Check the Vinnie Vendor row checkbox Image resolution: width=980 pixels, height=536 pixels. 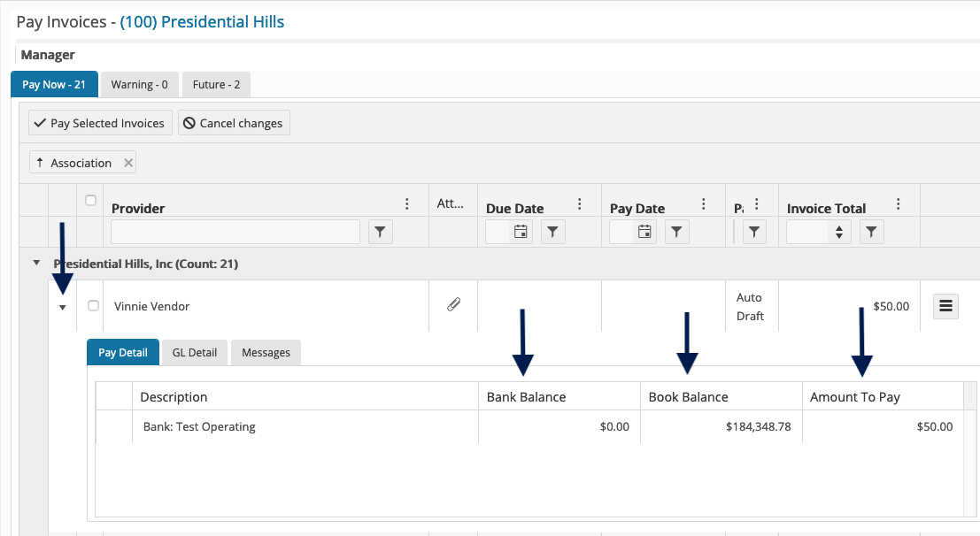(x=93, y=305)
